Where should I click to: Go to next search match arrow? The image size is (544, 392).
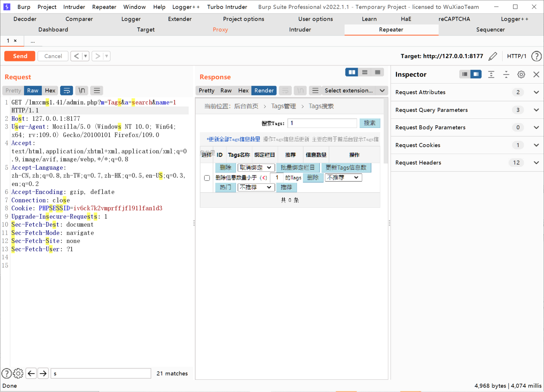(43, 373)
